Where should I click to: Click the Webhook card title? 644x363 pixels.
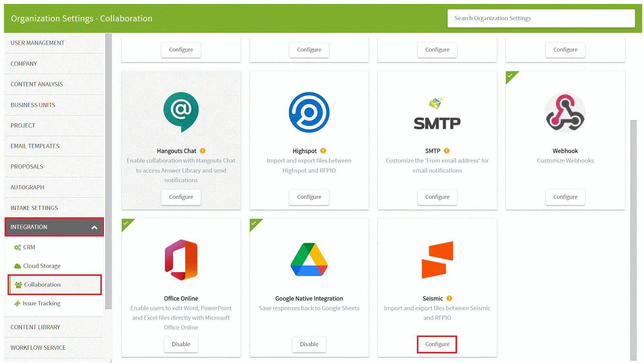click(x=565, y=151)
